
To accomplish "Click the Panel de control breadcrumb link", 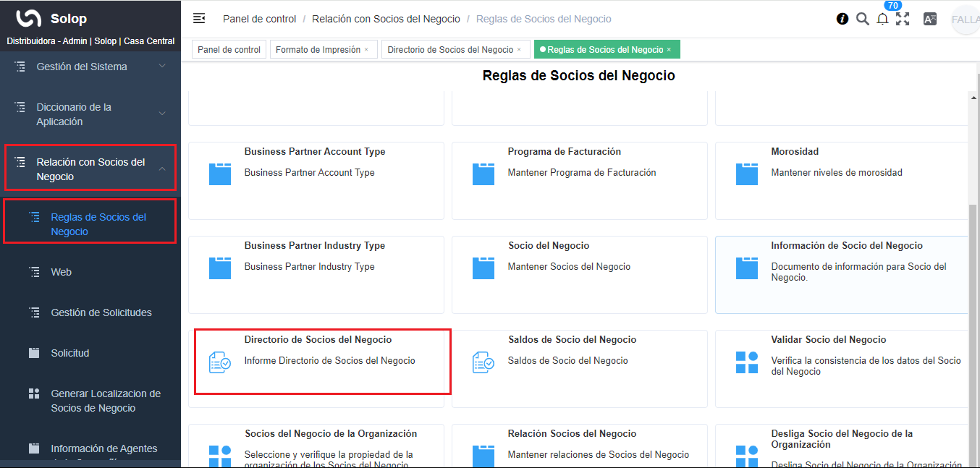I will click(259, 19).
